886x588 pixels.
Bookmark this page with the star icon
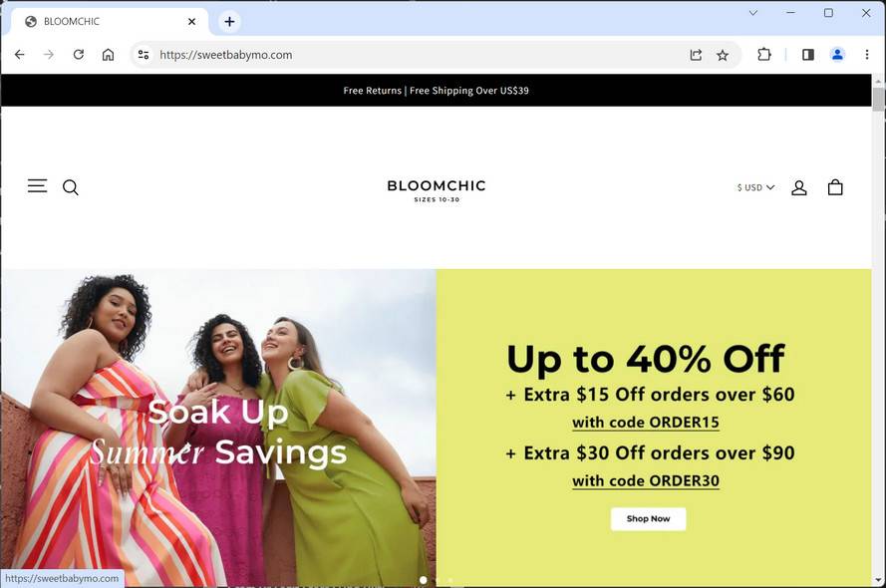pyautogui.click(x=723, y=55)
